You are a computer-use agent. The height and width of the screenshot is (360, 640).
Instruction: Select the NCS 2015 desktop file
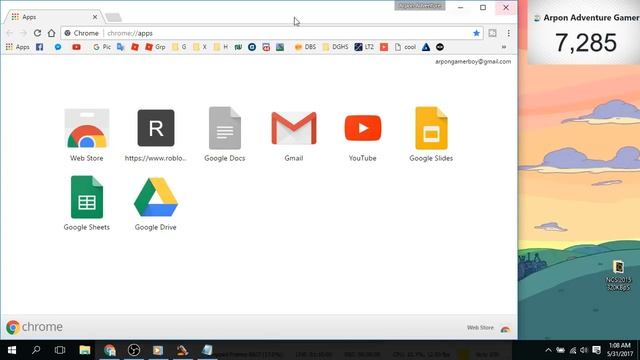pos(618,276)
